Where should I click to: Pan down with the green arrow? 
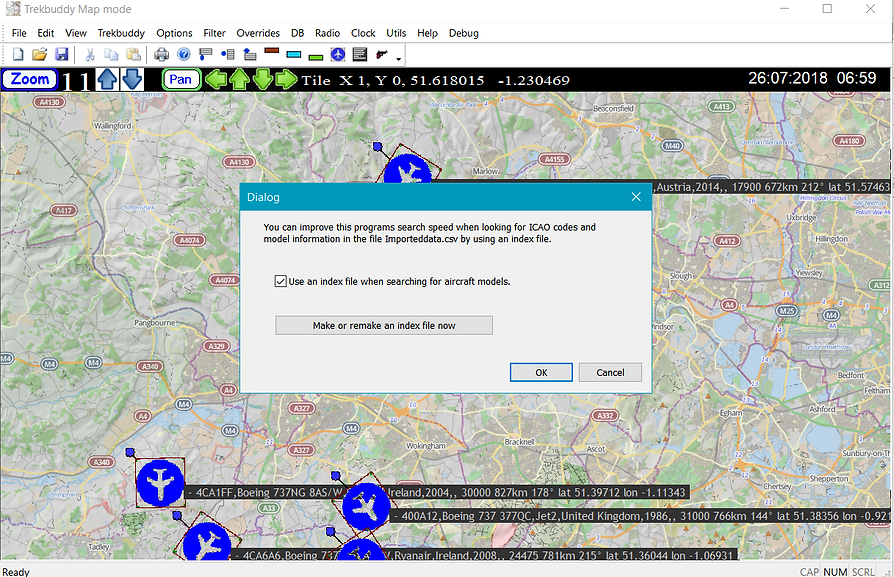coord(263,80)
